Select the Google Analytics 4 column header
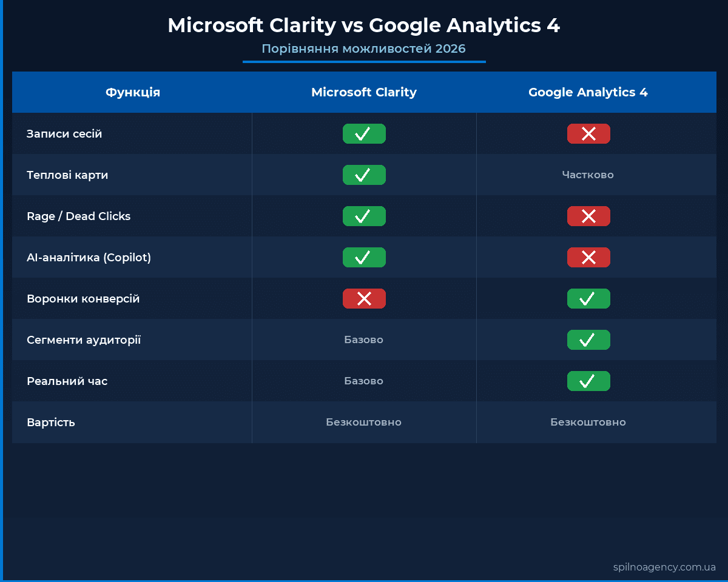 (x=588, y=92)
